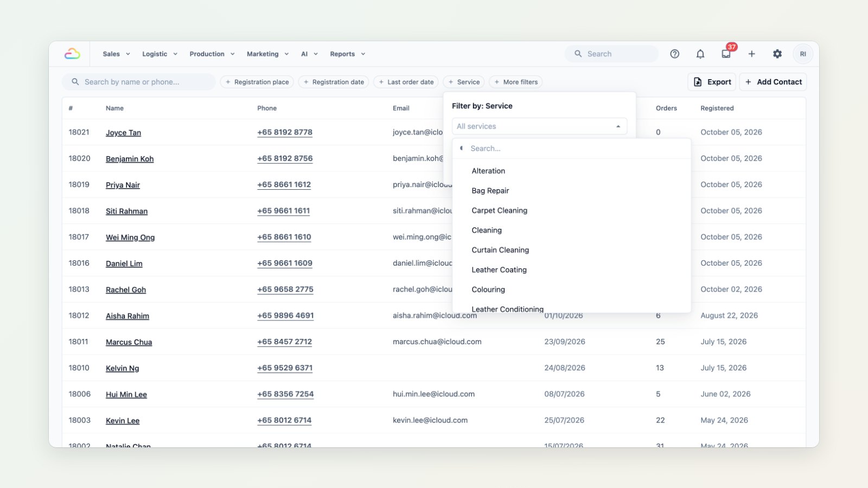The height and width of the screenshot is (488, 868).
Task: Click the Registered column header
Action: [717, 108]
